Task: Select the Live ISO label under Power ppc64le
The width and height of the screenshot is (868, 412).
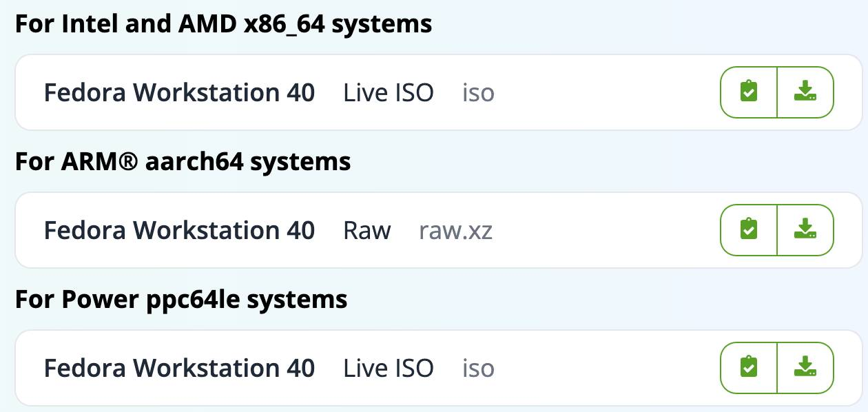Action: click(x=389, y=368)
